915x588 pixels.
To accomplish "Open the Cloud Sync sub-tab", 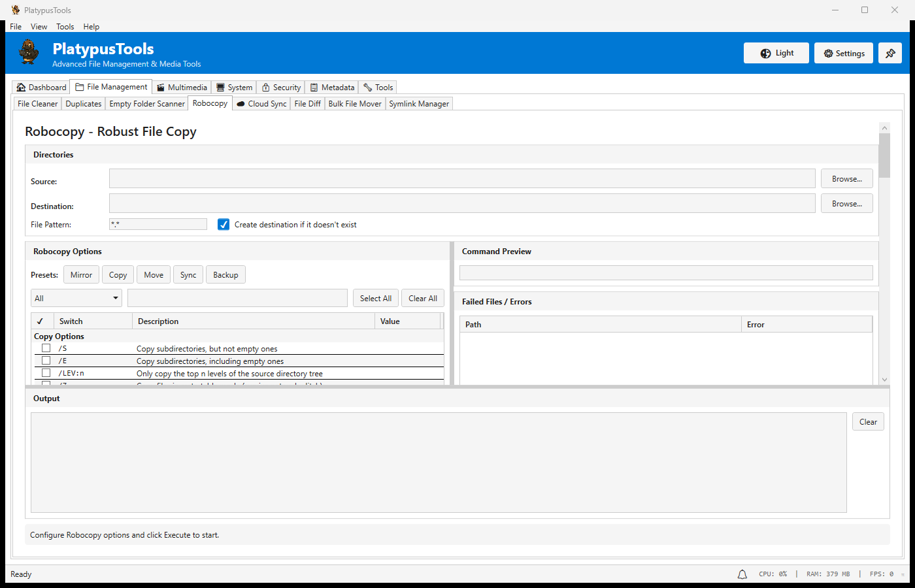I will (x=261, y=104).
